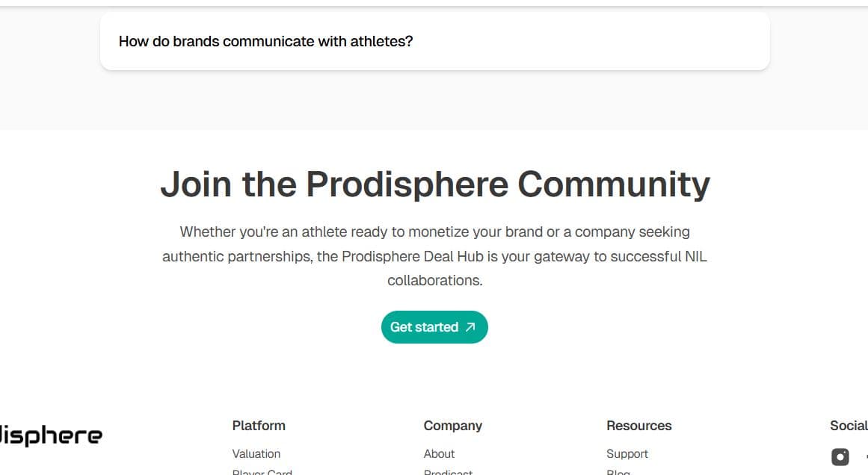Visit the Blog link under Resources
The image size is (868, 475).
pyautogui.click(x=618, y=472)
